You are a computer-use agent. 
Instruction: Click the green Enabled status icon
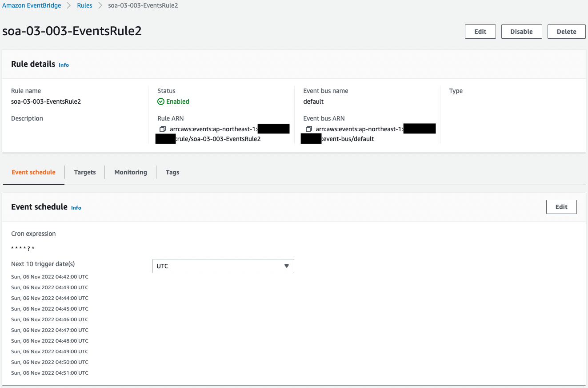point(161,101)
